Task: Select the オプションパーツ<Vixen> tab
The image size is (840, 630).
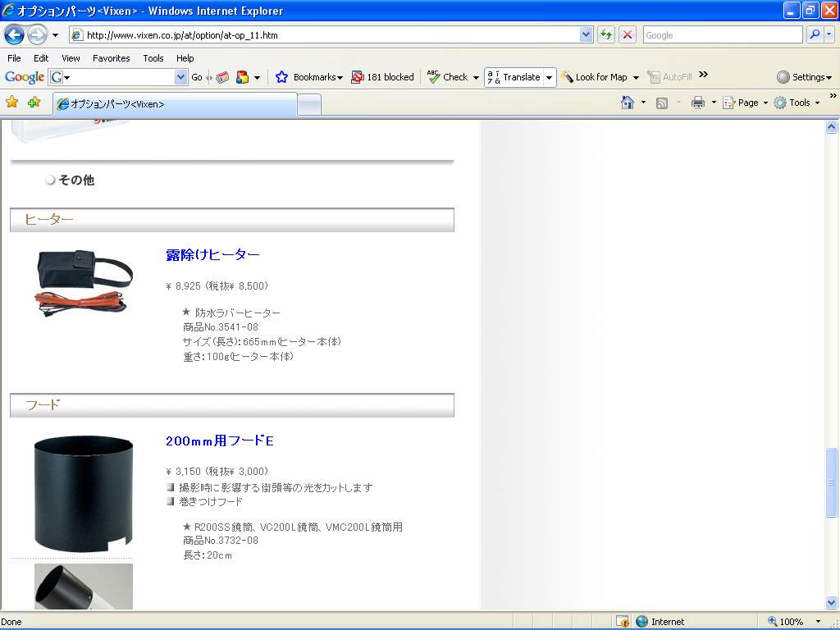Action: coord(176,104)
